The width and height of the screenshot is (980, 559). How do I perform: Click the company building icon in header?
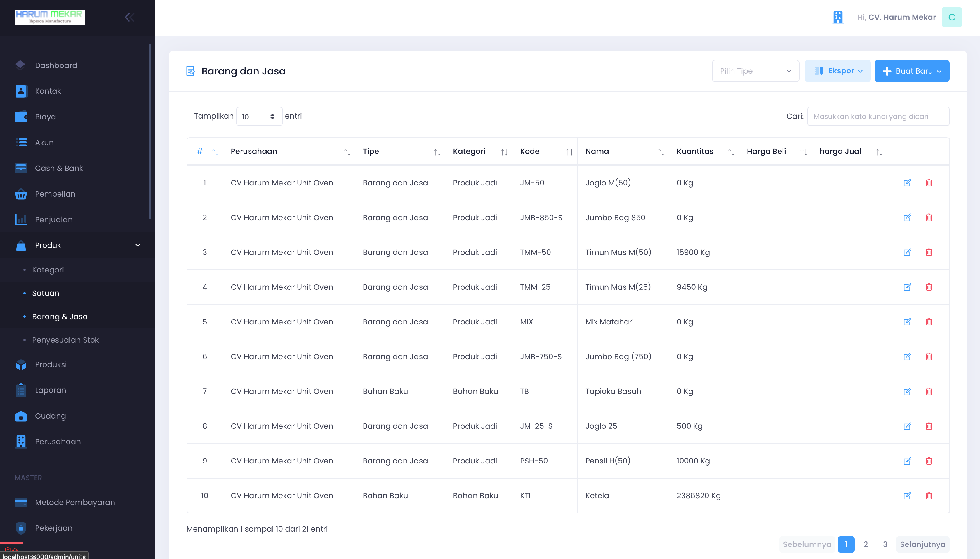coord(837,17)
